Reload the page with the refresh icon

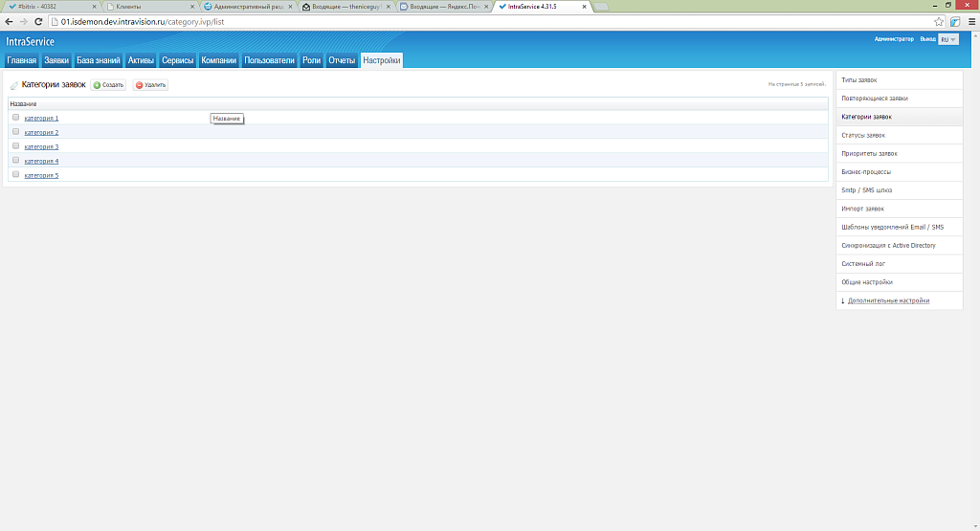pyautogui.click(x=38, y=22)
